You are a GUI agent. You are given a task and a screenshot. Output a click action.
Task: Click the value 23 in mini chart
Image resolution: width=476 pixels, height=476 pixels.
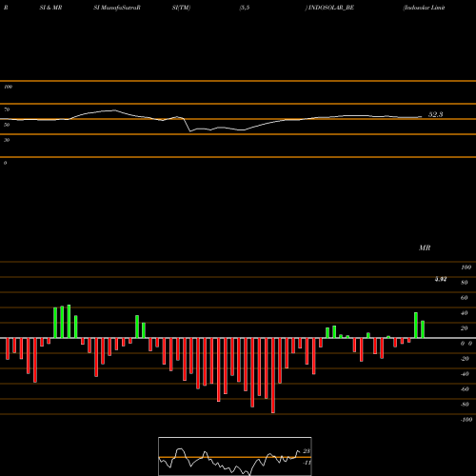(x=307, y=451)
